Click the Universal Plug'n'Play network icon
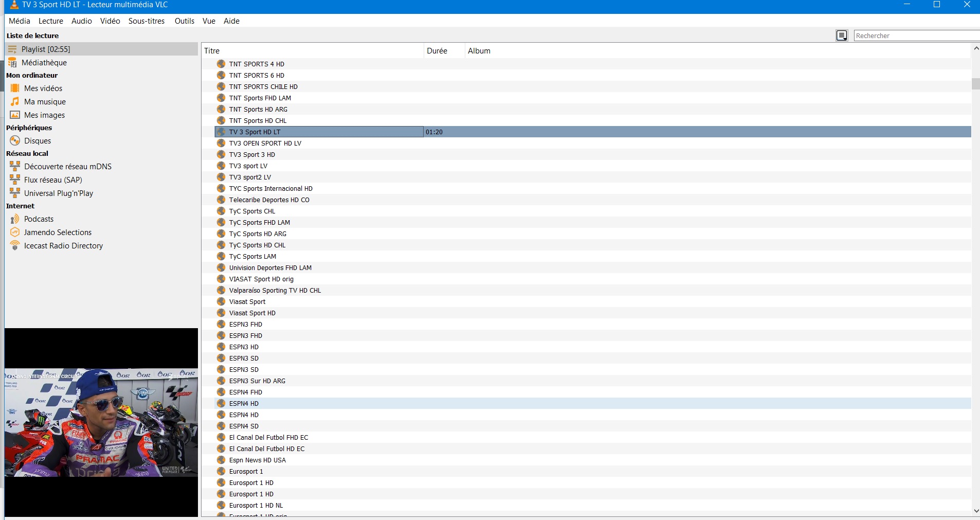980x520 pixels. 15,193
